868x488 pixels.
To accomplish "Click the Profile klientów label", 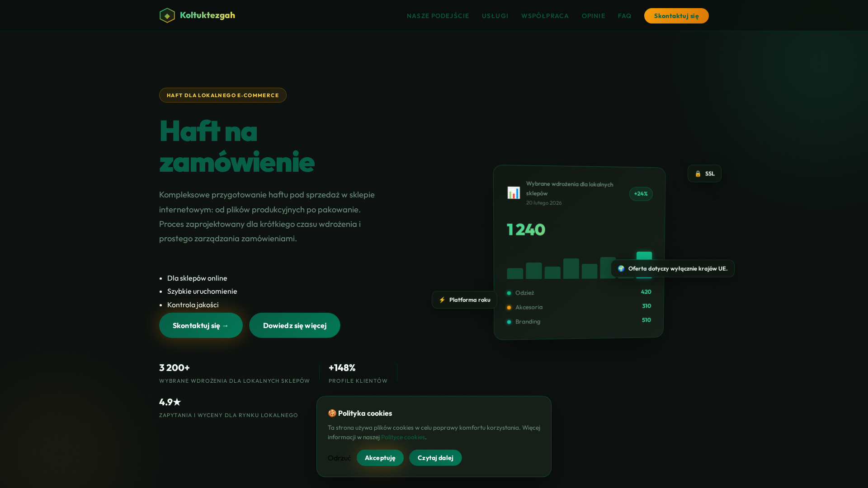I will (358, 381).
